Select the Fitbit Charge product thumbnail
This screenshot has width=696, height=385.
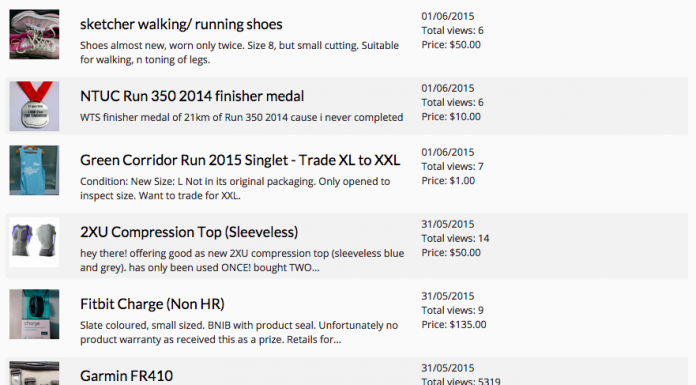pyautogui.click(x=34, y=314)
